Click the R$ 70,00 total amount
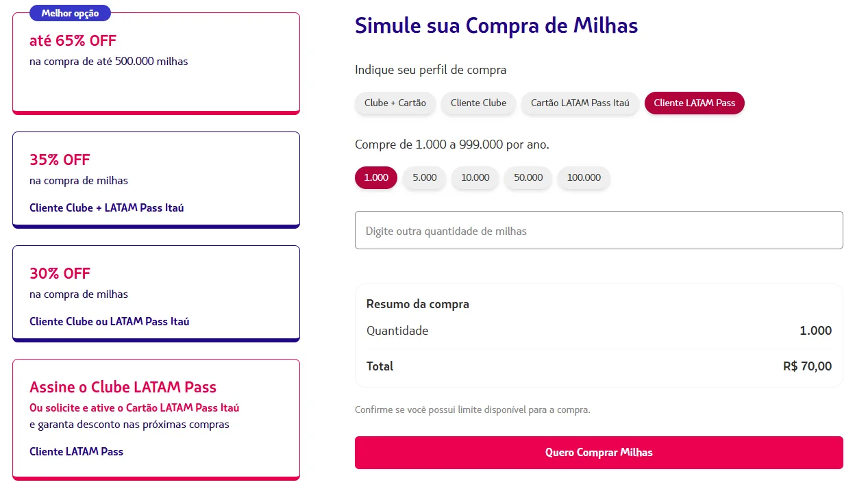The image size is (868, 491). click(x=807, y=366)
